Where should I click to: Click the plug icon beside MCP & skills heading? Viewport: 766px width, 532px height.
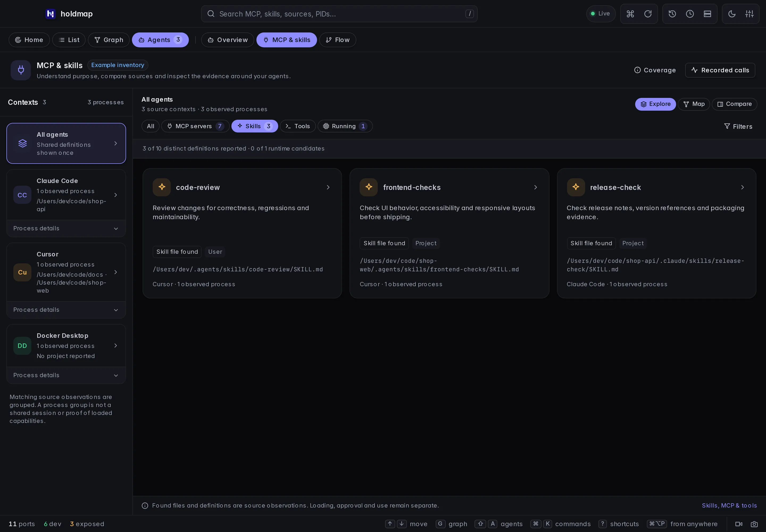(x=21, y=70)
